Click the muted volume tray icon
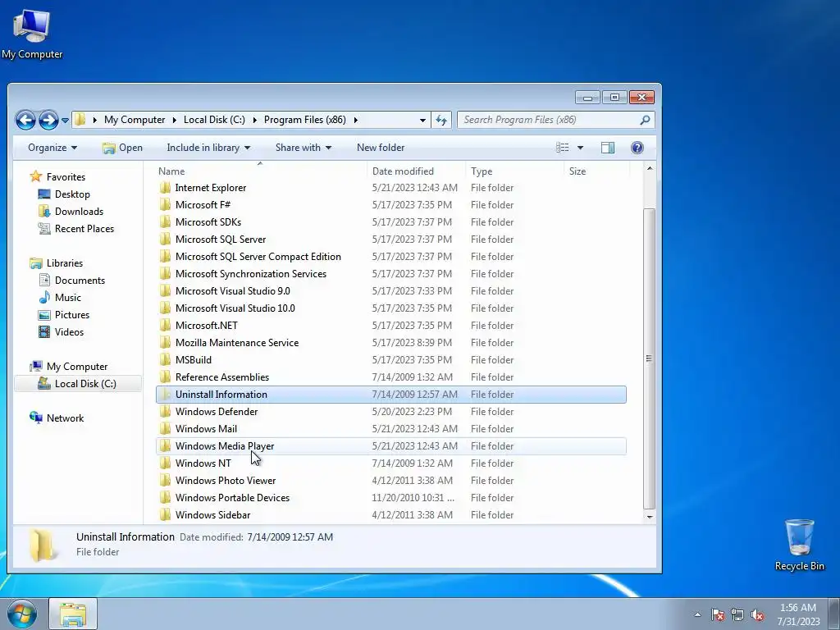 pyautogui.click(x=757, y=614)
